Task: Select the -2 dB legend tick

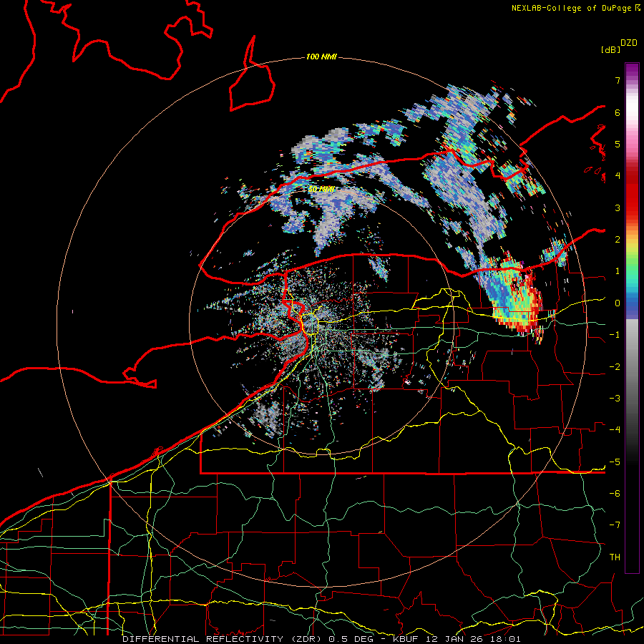Action: click(615, 367)
